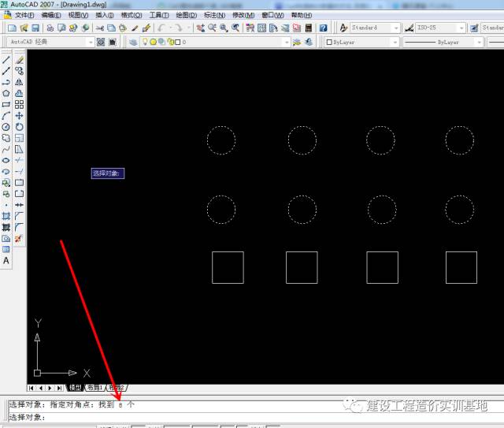Click the Rotate modify tool

click(20, 127)
